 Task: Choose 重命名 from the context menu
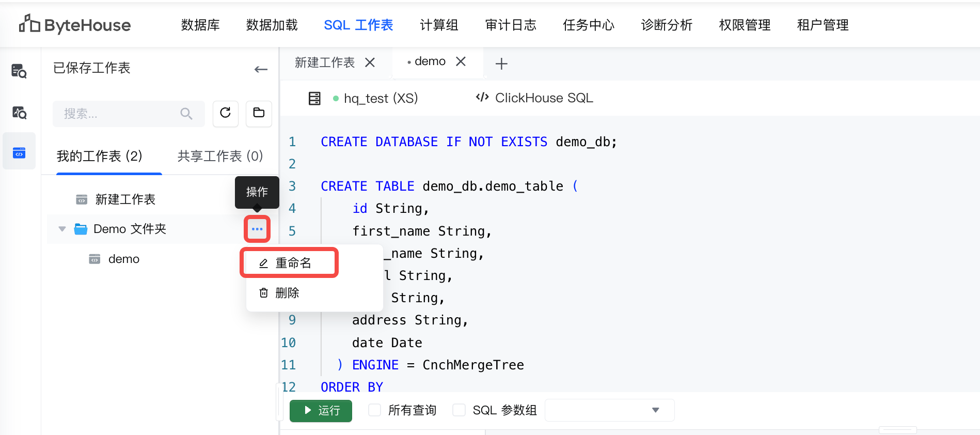click(x=293, y=263)
